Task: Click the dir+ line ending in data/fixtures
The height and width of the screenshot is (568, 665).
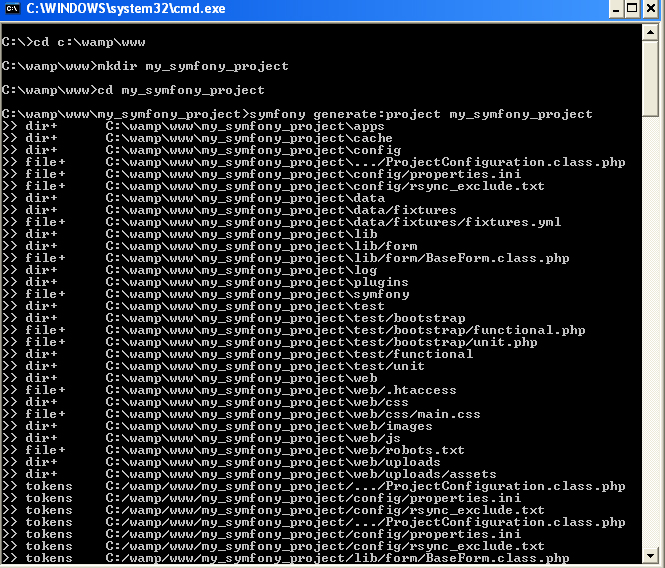Action: (229, 210)
